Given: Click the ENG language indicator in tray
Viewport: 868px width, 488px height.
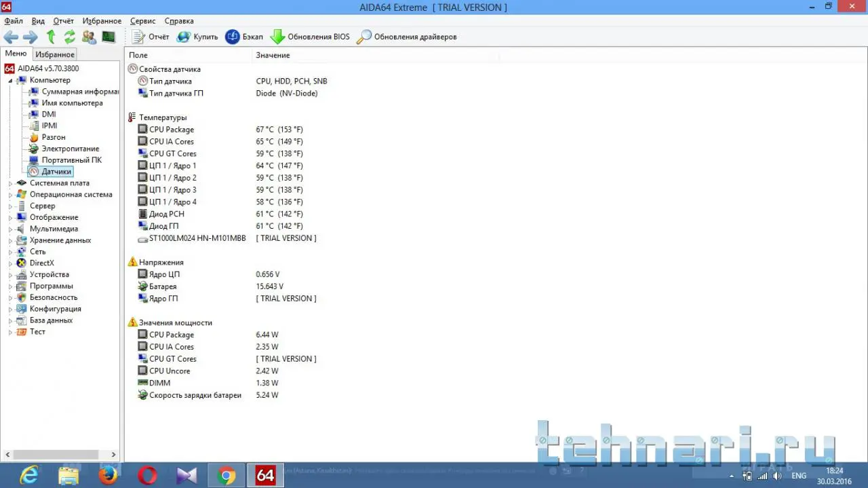Looking at the screenshot, I should click(799, 476).
